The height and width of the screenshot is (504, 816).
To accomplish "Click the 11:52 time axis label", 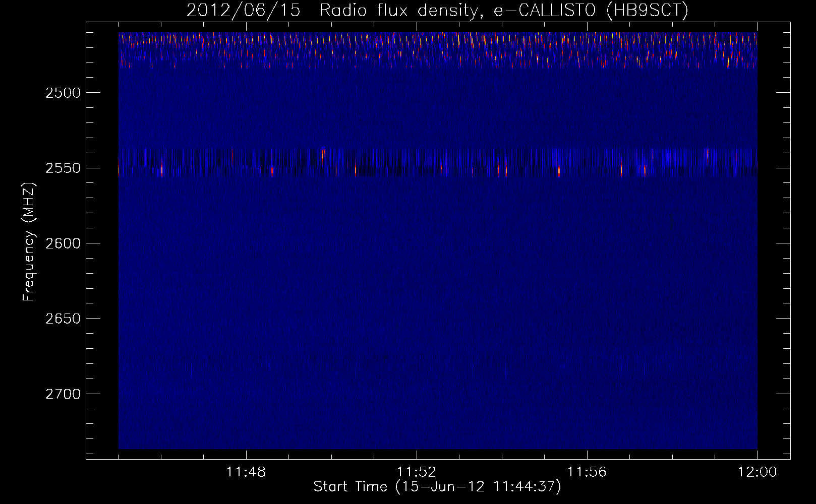I will [417, 472].
